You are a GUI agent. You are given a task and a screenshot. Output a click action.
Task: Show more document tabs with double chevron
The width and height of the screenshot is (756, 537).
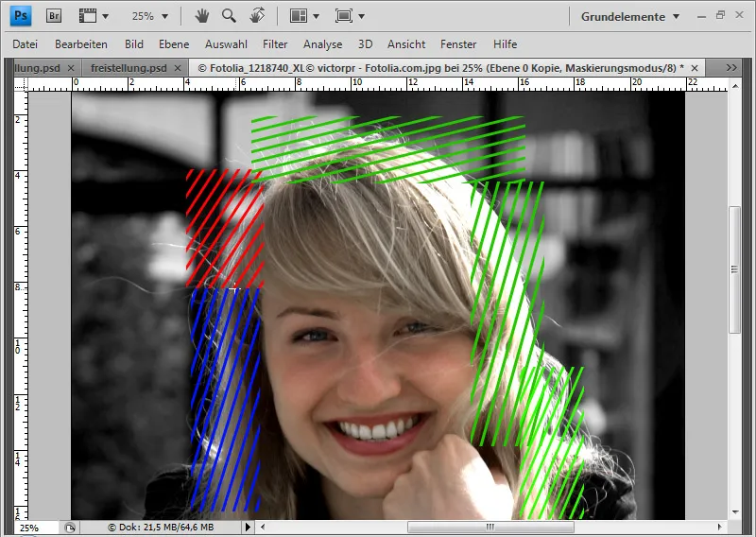[730, 67]
